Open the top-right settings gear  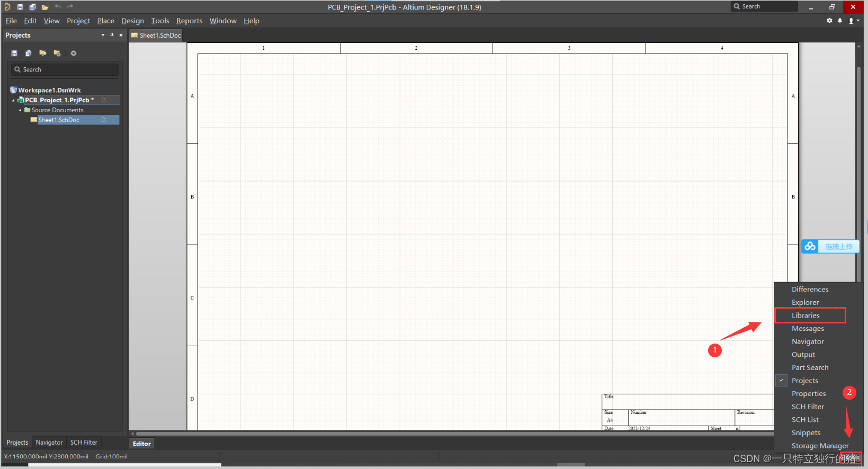click(x=829, y=21)
